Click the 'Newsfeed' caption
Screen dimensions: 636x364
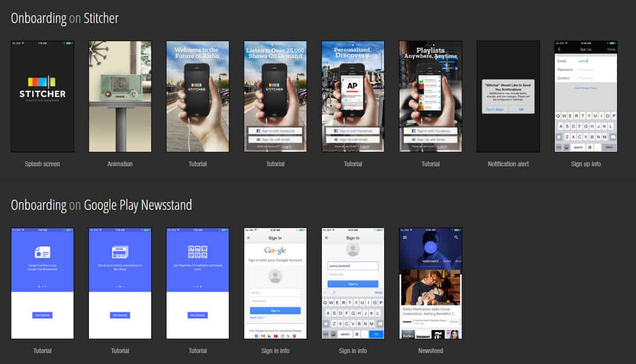(431, 351)
